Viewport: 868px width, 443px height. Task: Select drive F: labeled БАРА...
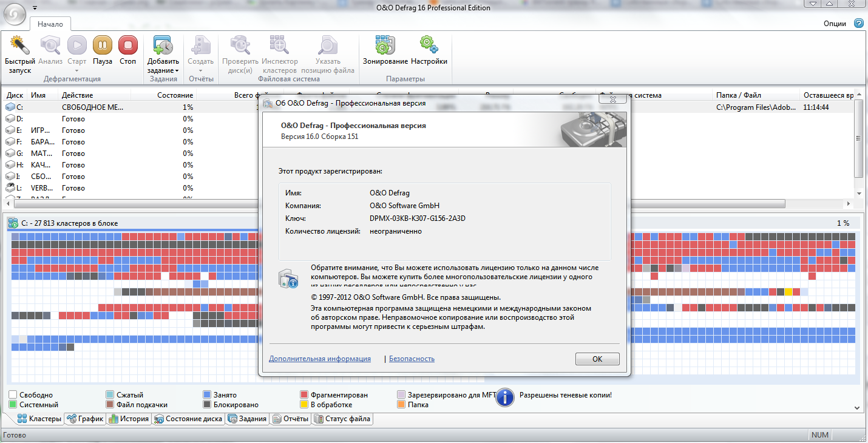coord(429,142)
